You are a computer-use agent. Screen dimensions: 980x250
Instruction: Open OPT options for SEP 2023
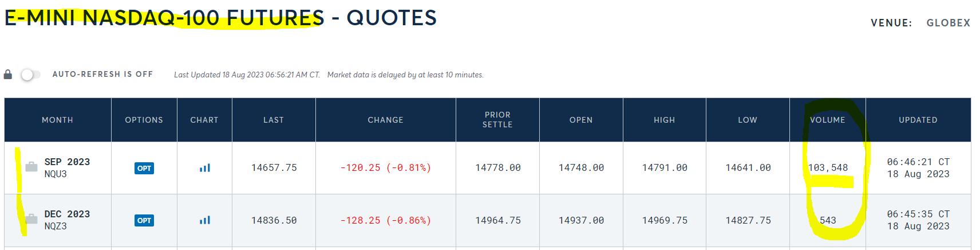click(144, 168)
